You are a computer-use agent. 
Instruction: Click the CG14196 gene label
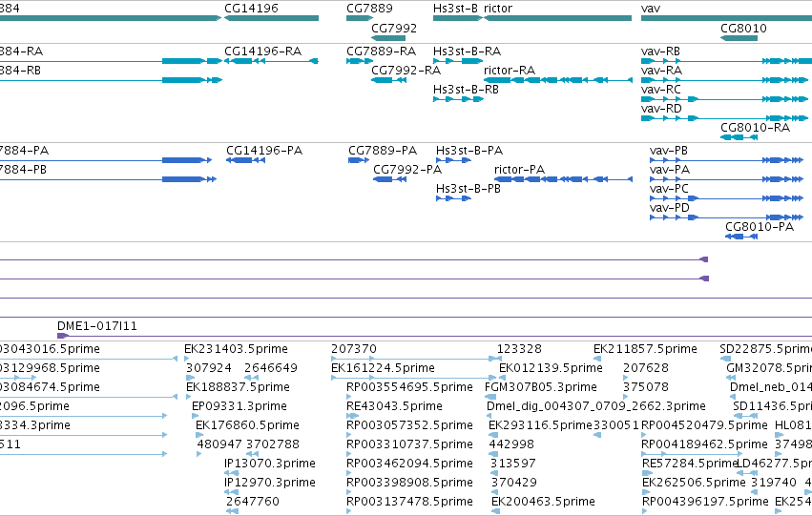click(x=251, y=9)
